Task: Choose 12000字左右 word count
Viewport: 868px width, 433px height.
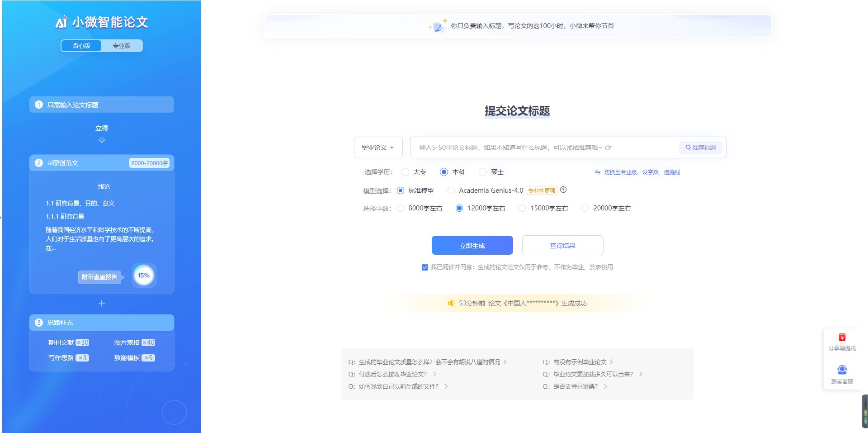Action: pyautogui.click(x=480, y=208)
